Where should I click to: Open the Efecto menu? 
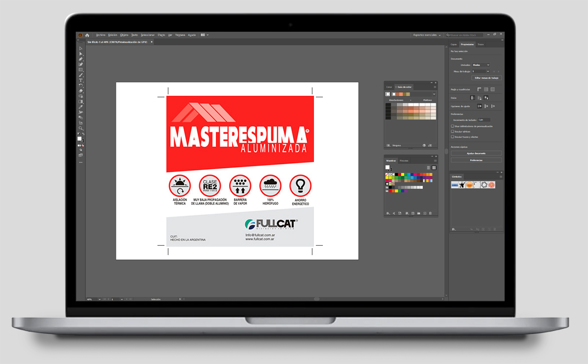click(161, 35)
